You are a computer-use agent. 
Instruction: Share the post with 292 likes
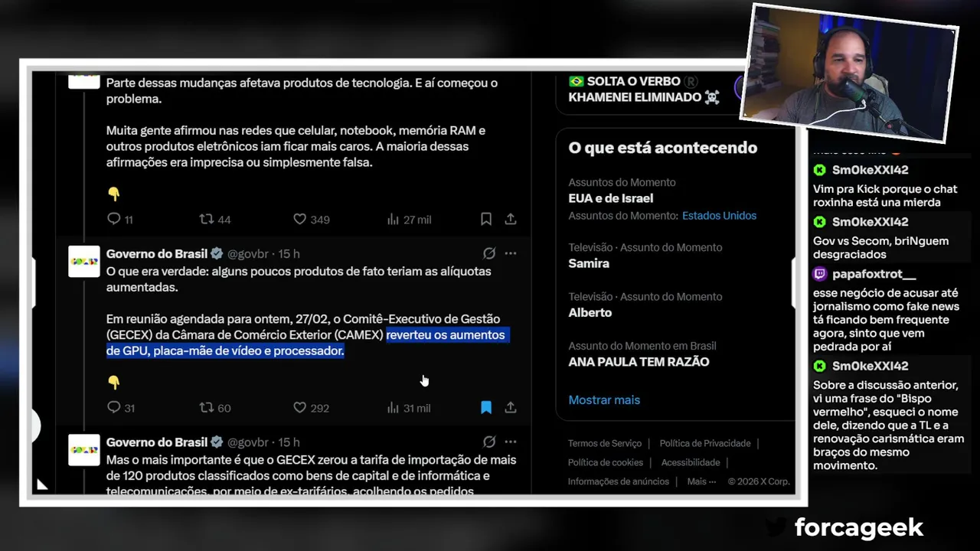coord(511,408)
